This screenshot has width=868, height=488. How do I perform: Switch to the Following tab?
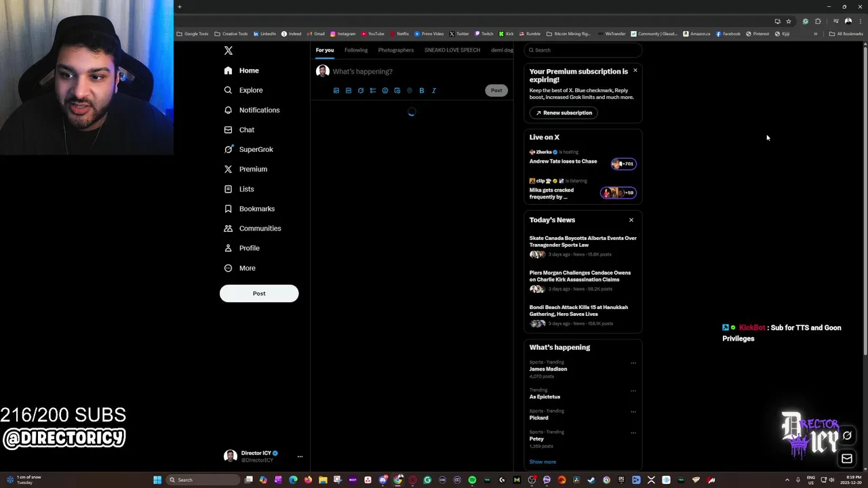(356, 50)
